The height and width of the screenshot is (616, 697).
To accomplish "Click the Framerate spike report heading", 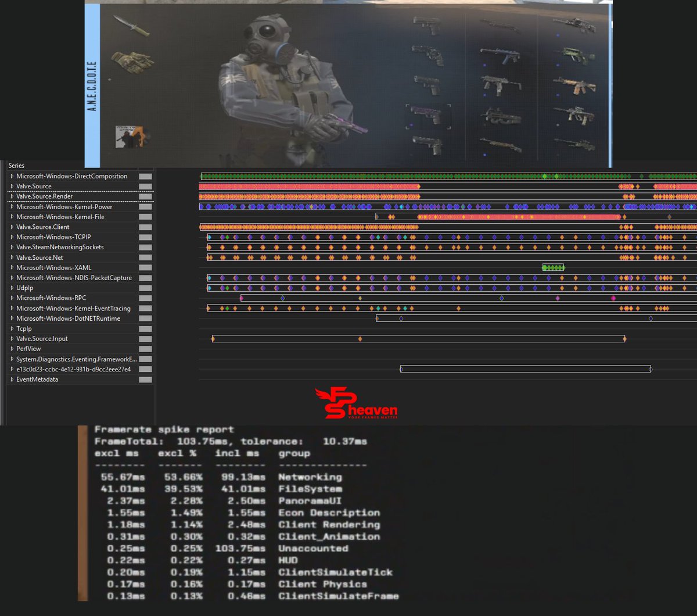I will tap(164, 430).
